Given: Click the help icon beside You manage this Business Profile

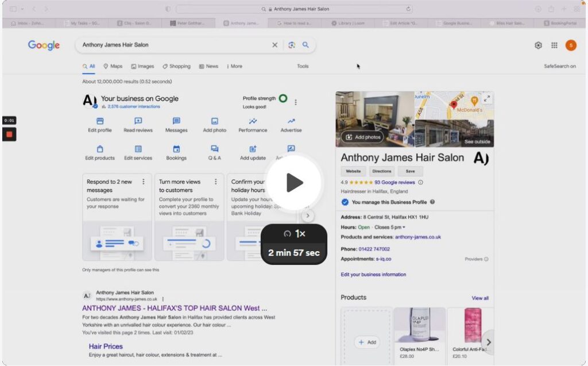Looking at the screenshot, I should 432,202.
